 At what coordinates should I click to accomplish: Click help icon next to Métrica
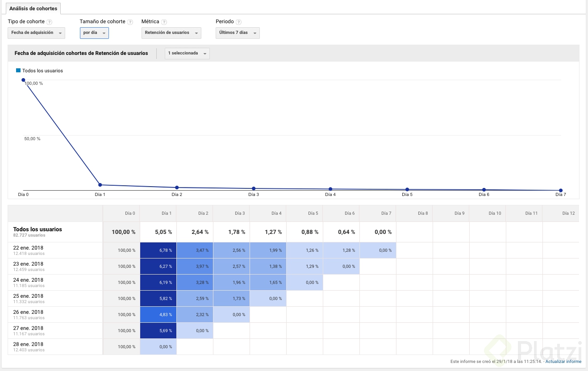(164, 22)
